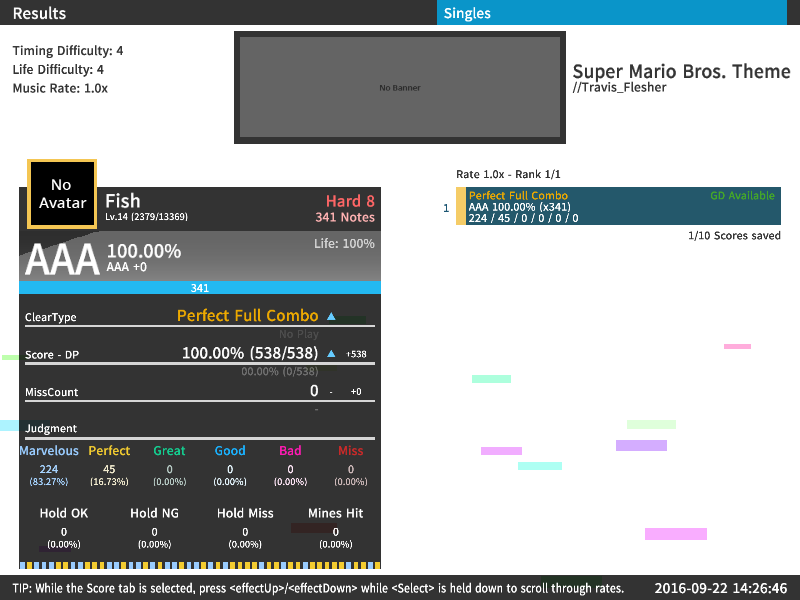
Task: Click the blue 341 combo bar
Action: pos(199,288)
